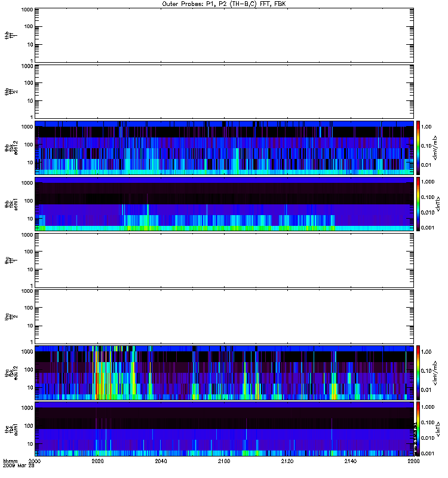Click the '100' y-axis tick of thb fbk scm1

tap(29, 201)
